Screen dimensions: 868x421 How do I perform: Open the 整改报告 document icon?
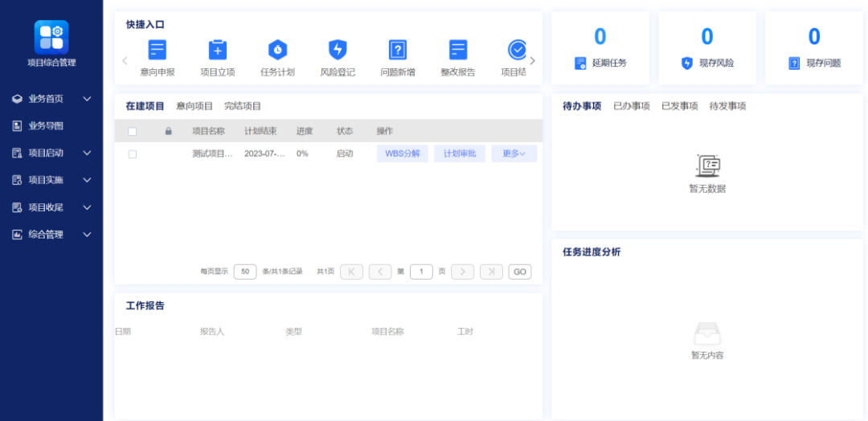point(458,50)
